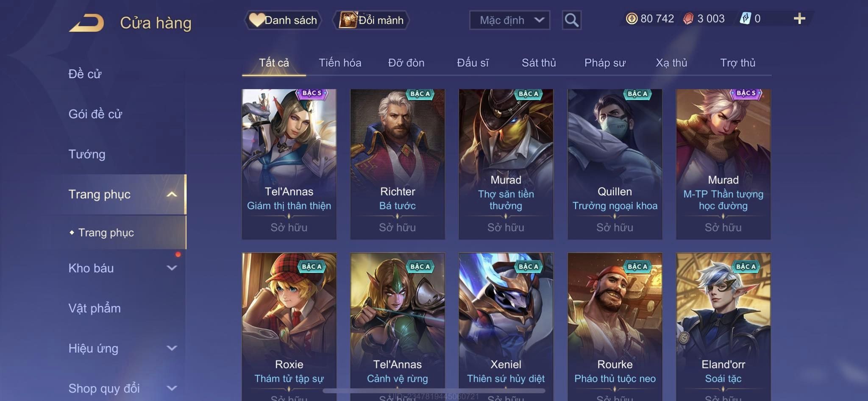Open the Mặc định sort dropdown
Screen dimensions: 868x401
(x=509, y=20)
